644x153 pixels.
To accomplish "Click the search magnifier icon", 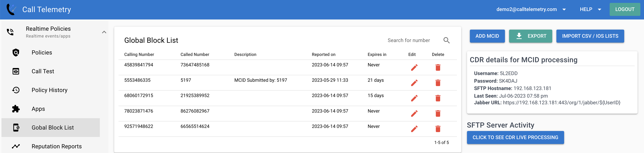I will (446, 40).
